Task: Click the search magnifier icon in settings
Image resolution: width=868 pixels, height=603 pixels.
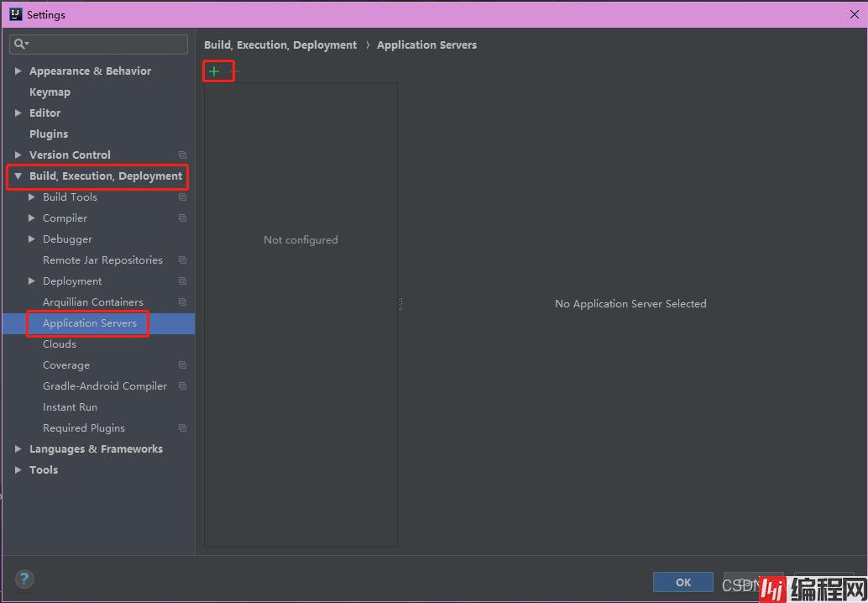Action: point(20,44)
